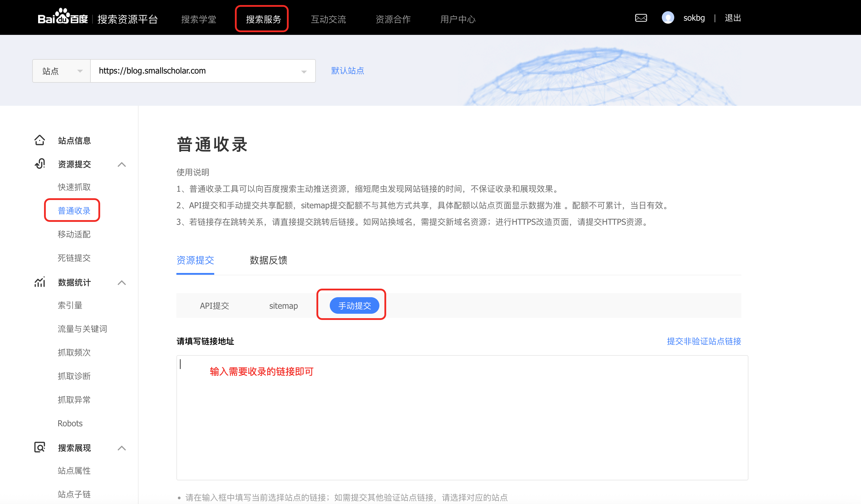Open the 用户中心 menu
Image resolution: width=861 pixels, height=504 pixels.
click(458, 19)
